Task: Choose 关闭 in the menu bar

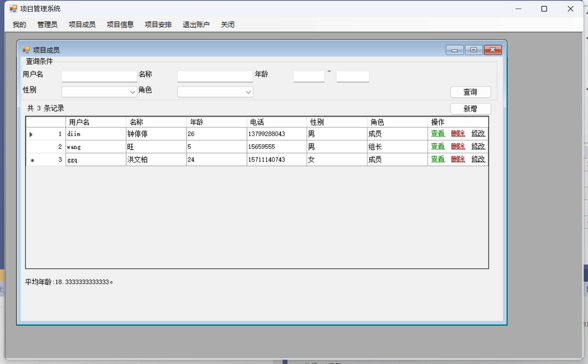Action: [x=227, y=25]
